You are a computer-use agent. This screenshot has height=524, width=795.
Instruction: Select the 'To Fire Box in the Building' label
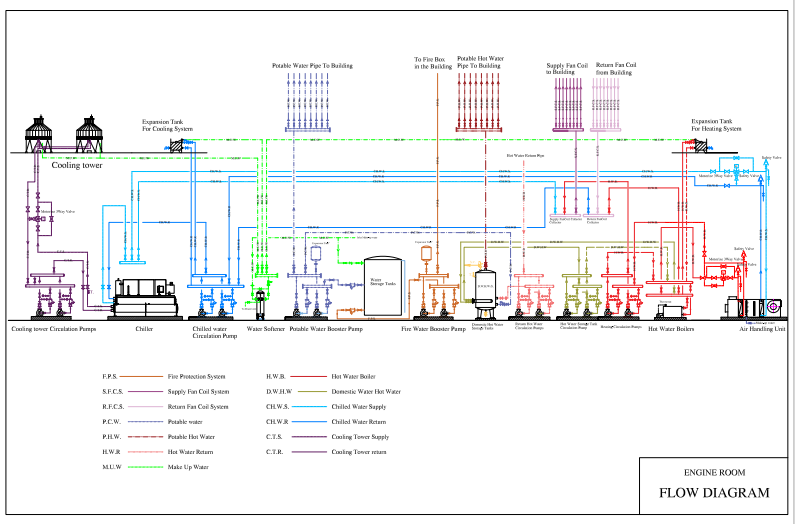[x=434, y=63]
